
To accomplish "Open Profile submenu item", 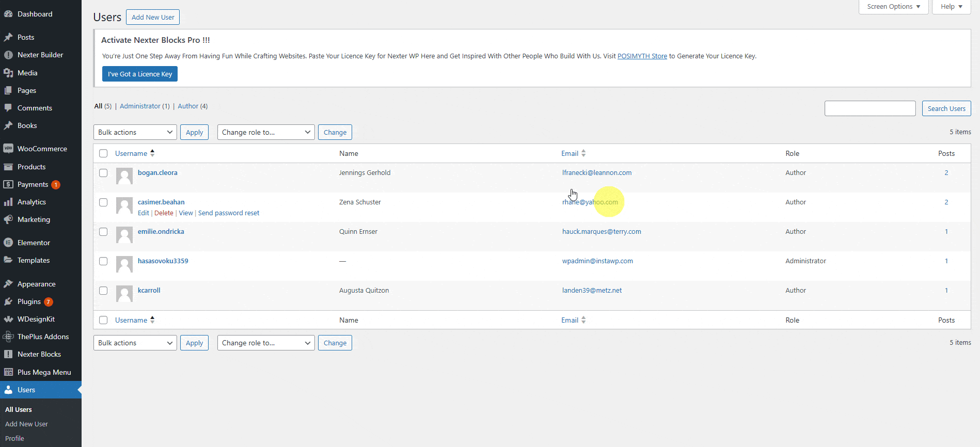I will pos(14,438).
